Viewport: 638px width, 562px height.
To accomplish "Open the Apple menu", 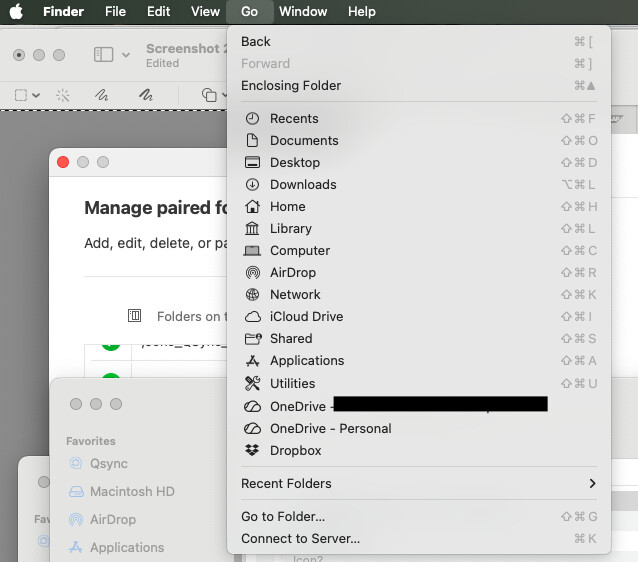I will pos(16,12).
